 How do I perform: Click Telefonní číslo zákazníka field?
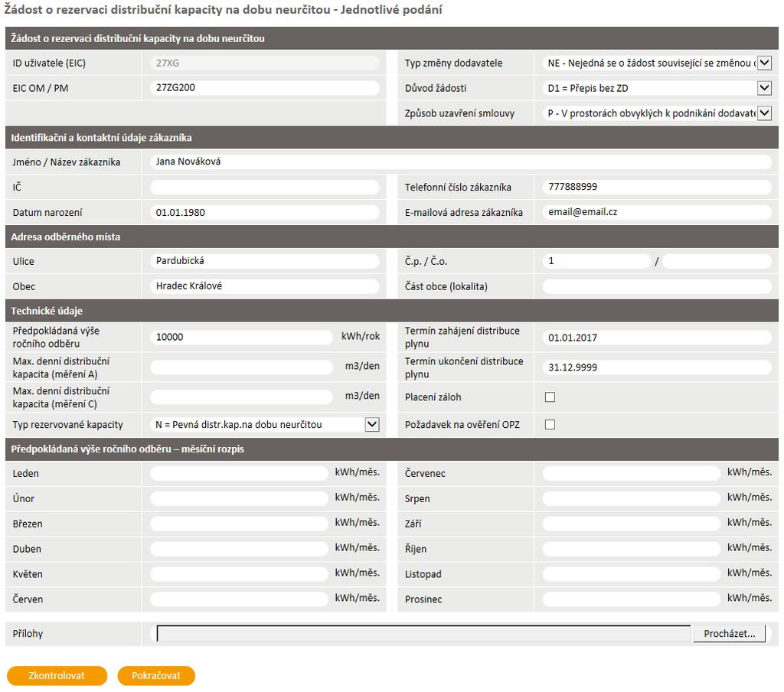point(657,187)
